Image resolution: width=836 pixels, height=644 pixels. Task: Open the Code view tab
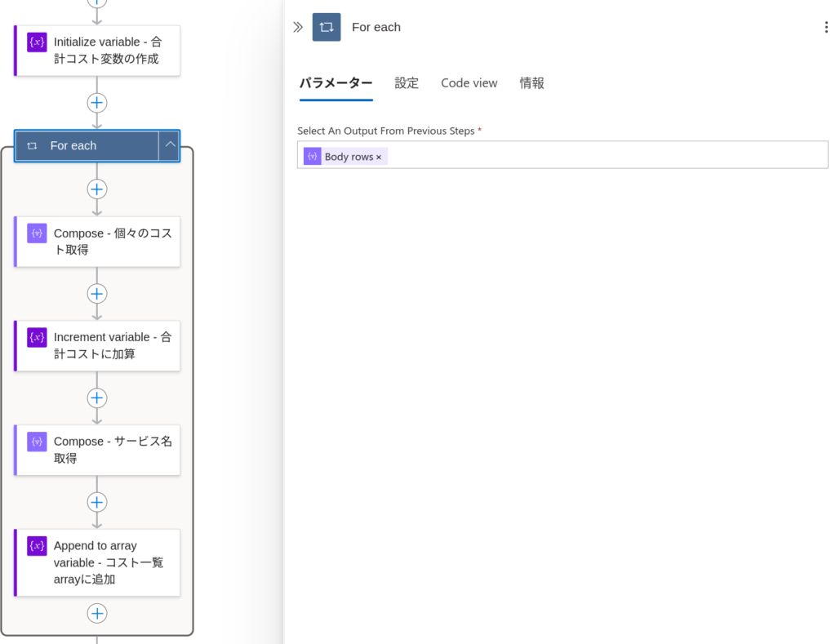469,83
